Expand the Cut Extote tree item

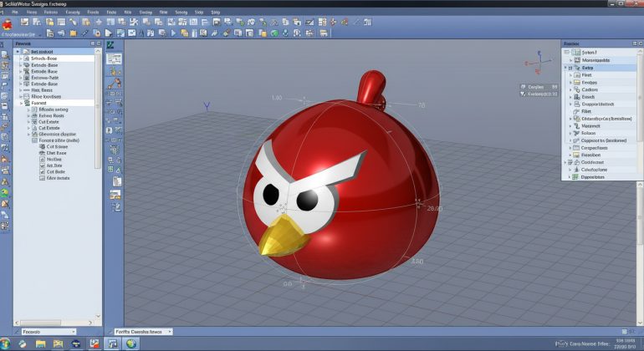[x=30, y=127]
